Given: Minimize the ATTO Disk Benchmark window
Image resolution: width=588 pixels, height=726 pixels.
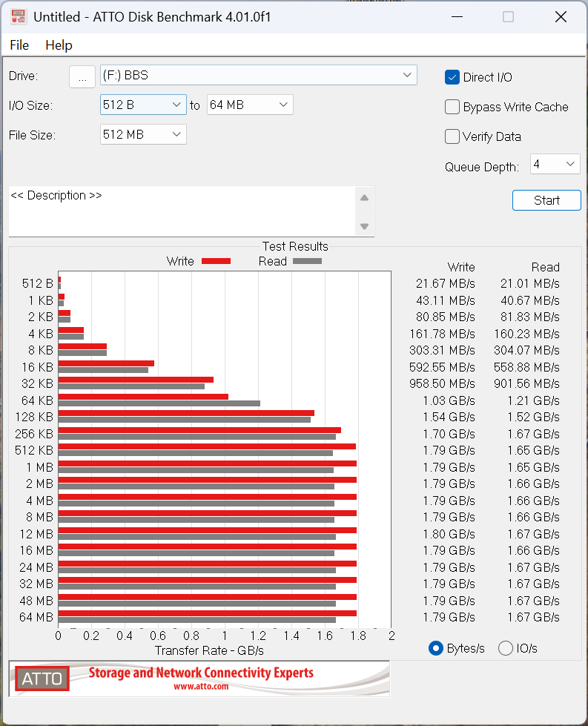Looking at the screenshot, I should click(x=455, y=17).
